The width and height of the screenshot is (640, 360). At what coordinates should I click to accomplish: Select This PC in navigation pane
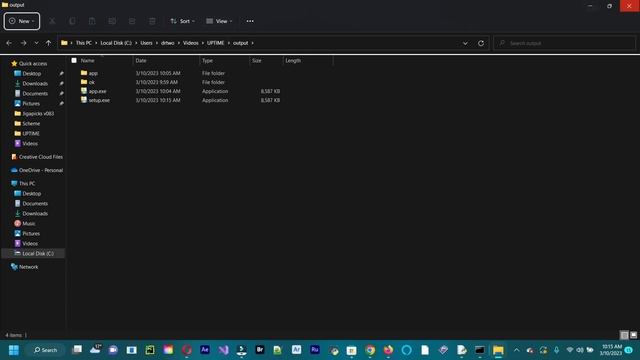coord(27,184)
